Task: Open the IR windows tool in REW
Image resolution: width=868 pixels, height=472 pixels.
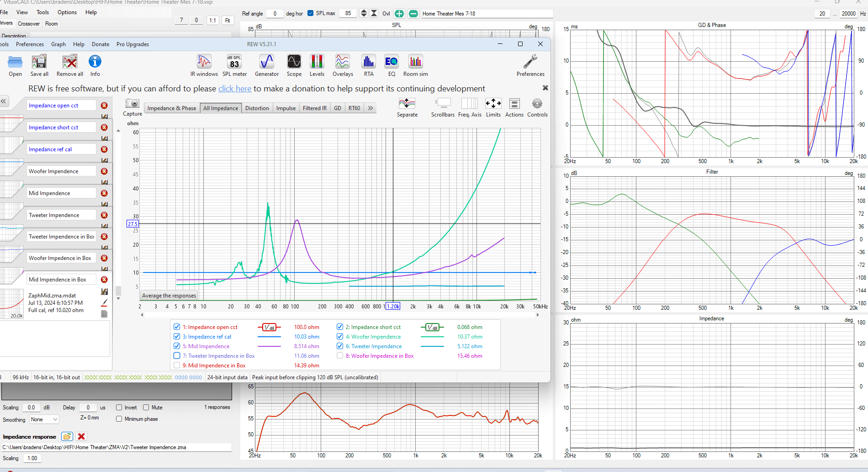Action: click(204, 65)
